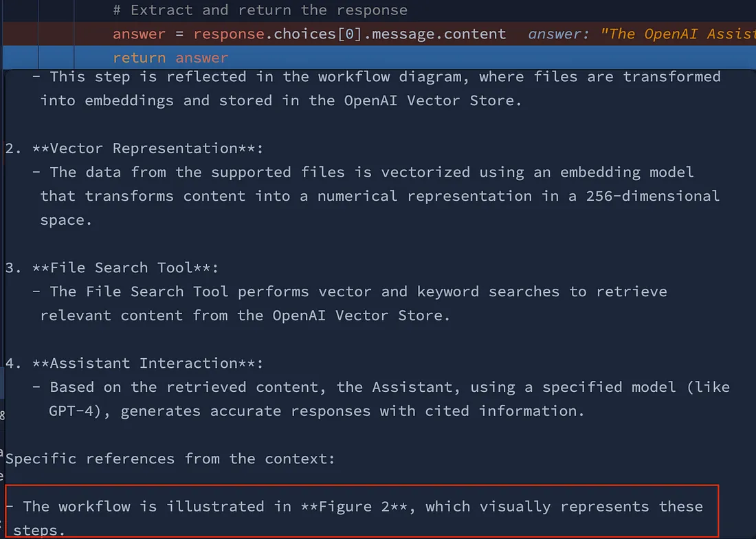The height and width of the screenshot is (539, 756).
Task: Click 'answer' after the return keyword
Action: click(x=201, y=58)
